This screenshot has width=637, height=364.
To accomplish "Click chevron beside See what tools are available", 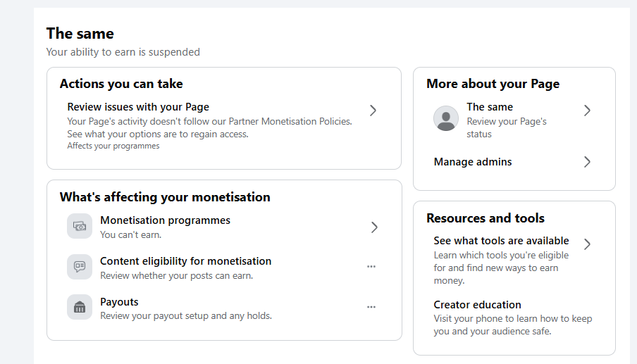I will coord(587,244).
